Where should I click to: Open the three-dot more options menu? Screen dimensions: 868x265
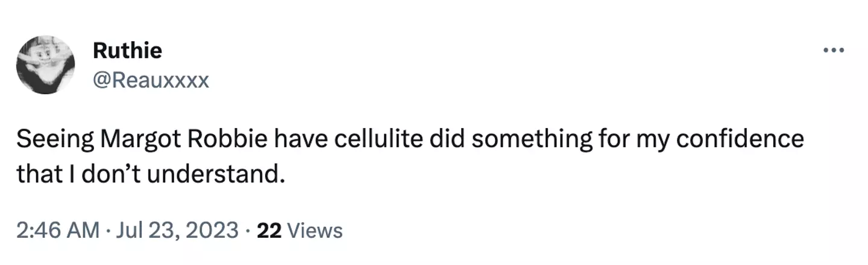(x=835, y=51)
